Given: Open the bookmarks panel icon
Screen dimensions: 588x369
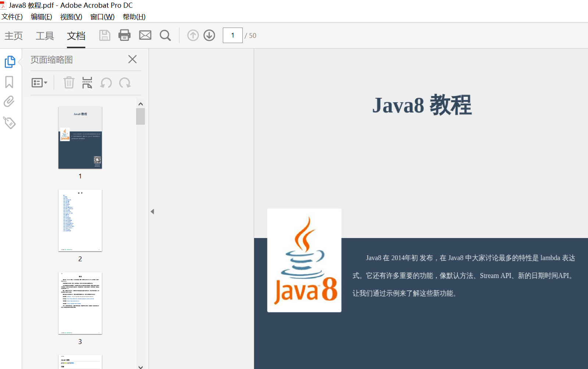Looking at the screenshot, I should pyautogui.click(x=9, y=82).
